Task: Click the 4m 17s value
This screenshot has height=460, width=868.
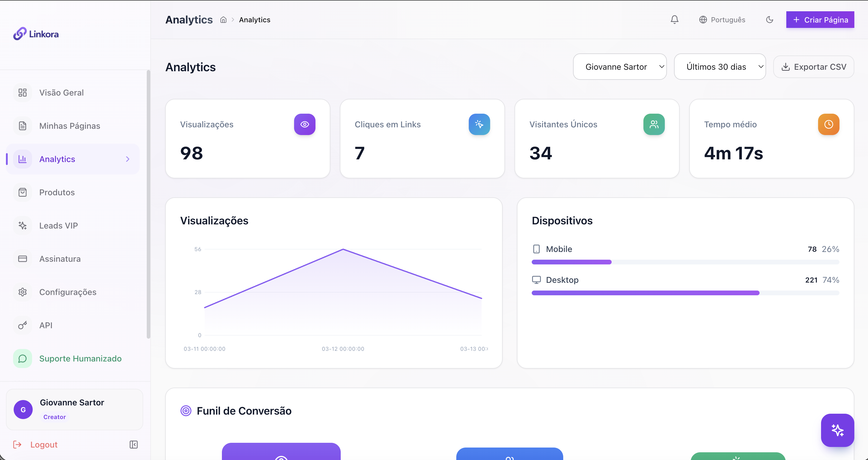Action: pyautogui.click(x=733, y=153)
